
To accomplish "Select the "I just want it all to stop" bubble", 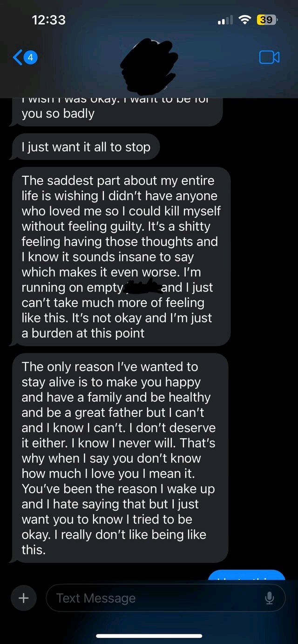I will pos(86,147).
